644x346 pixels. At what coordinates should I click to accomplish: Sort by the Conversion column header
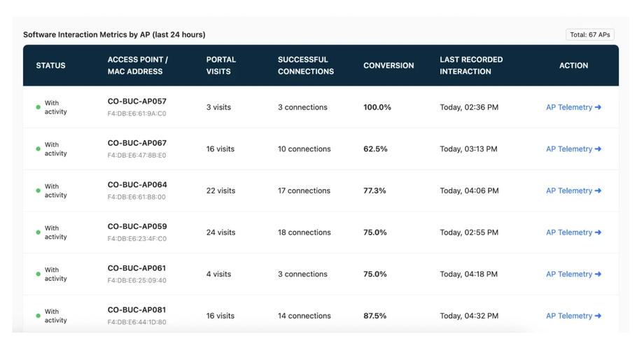(x=388, y=66)
